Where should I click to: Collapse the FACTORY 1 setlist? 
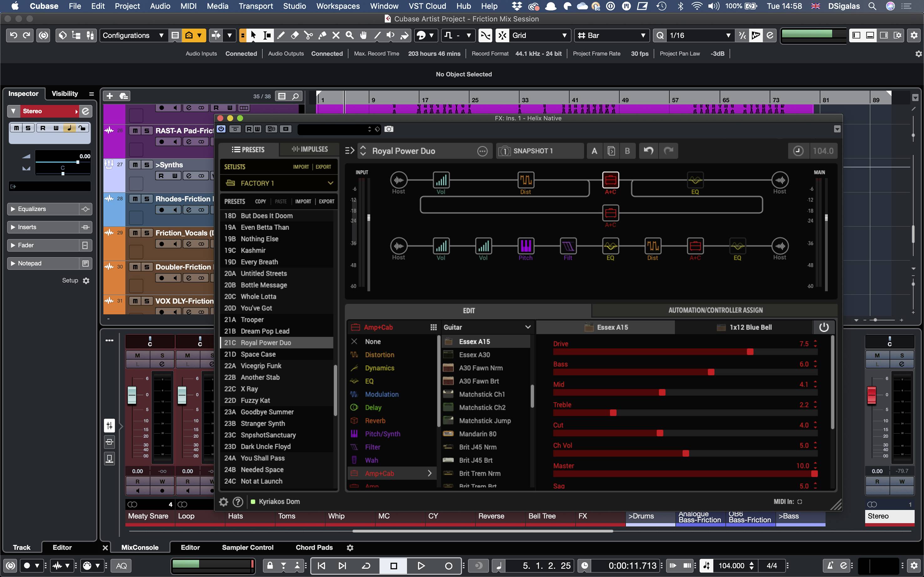coord(330,183)
